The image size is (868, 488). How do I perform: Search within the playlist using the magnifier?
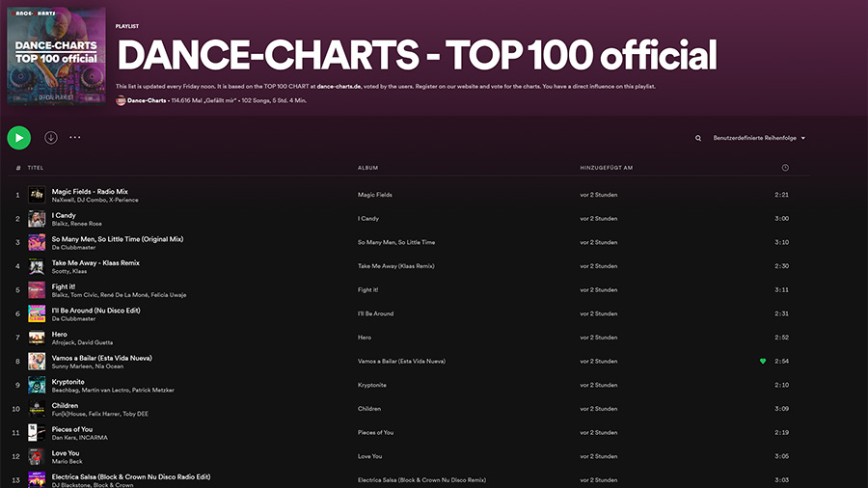[698, 138]
